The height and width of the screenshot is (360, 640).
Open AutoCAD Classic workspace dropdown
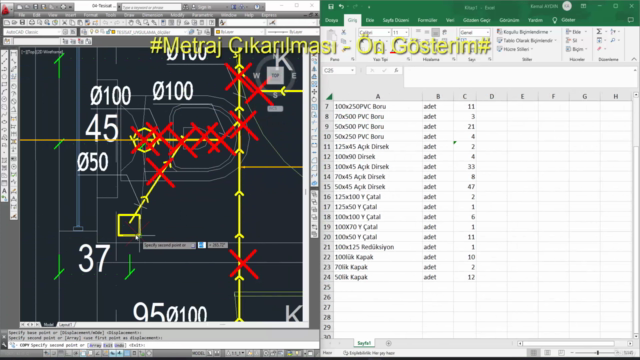pos(59,32)
